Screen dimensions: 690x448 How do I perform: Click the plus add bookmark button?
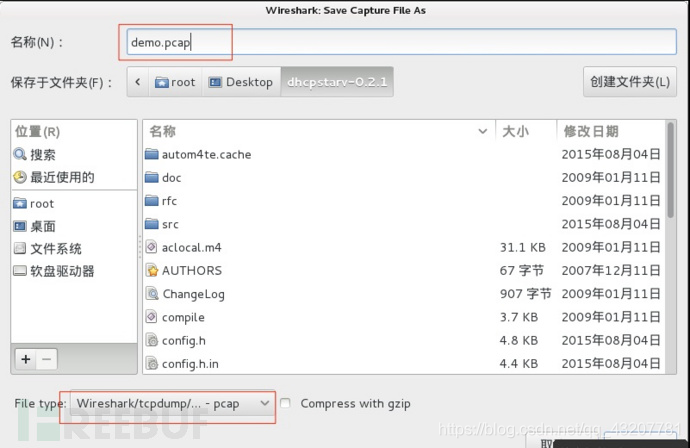(26, 359)
